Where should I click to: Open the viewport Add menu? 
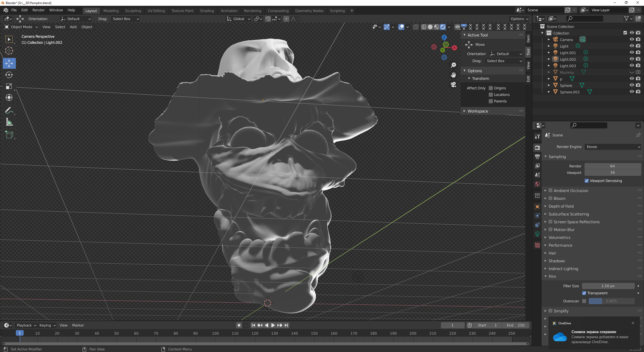(x=73, y=27)
